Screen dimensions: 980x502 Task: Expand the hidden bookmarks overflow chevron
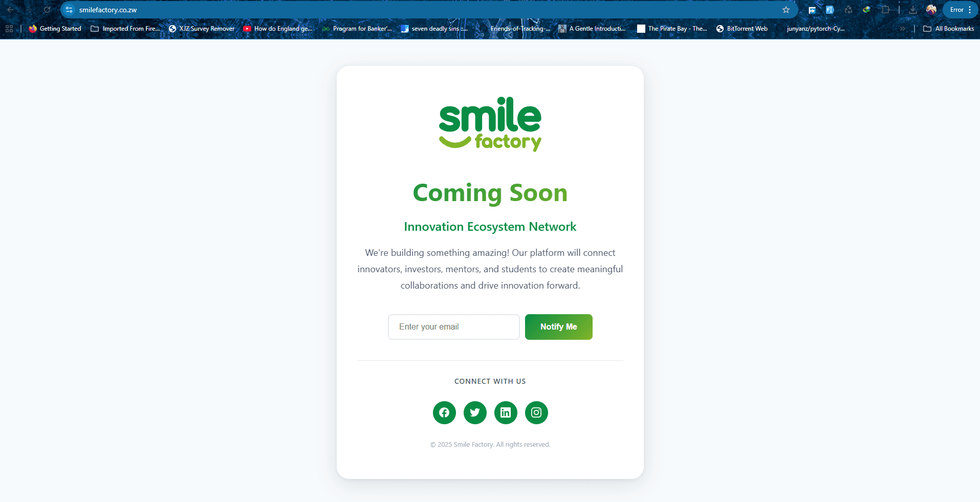[x=903, y=29]
